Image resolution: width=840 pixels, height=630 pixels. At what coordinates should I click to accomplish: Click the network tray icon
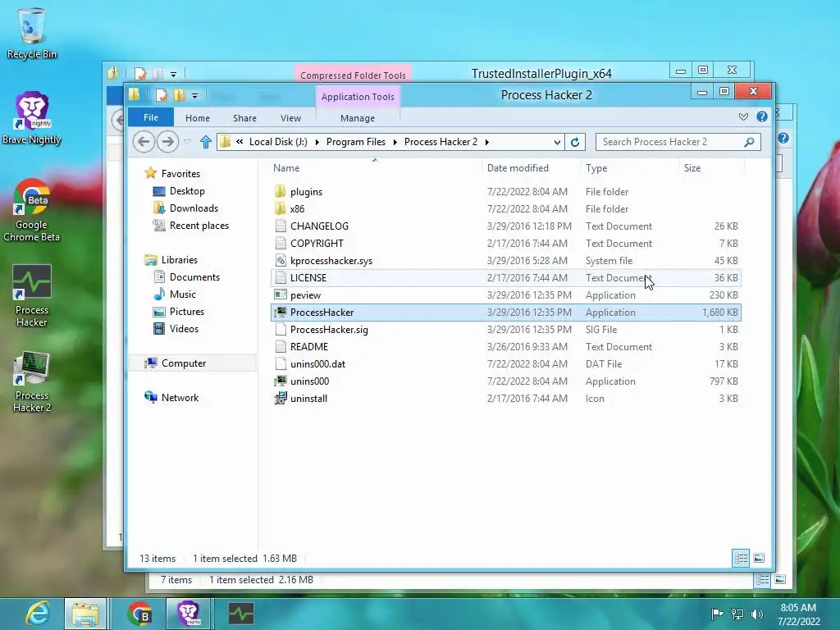(737, 614)
